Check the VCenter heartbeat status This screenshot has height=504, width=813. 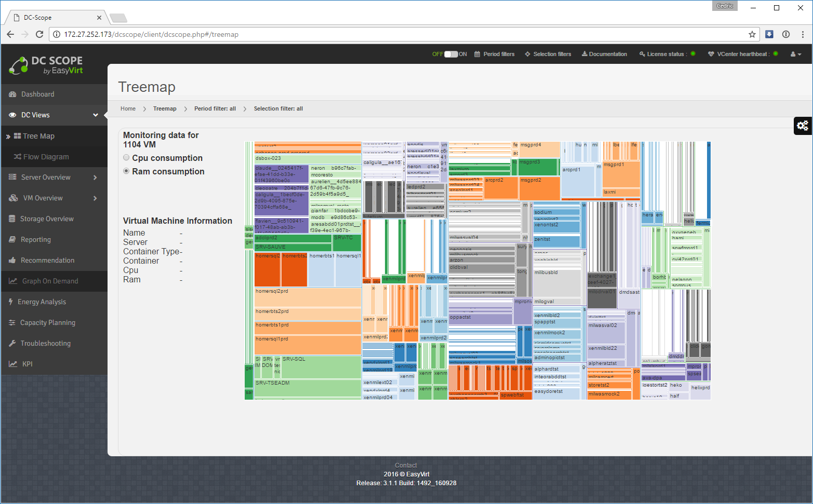(742, 54)
